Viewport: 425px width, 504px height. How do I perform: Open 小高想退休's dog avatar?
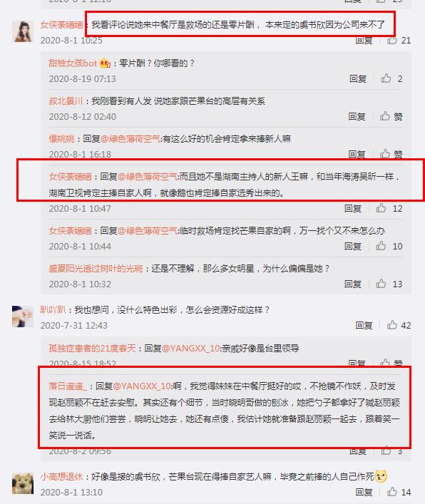[23, 483]
